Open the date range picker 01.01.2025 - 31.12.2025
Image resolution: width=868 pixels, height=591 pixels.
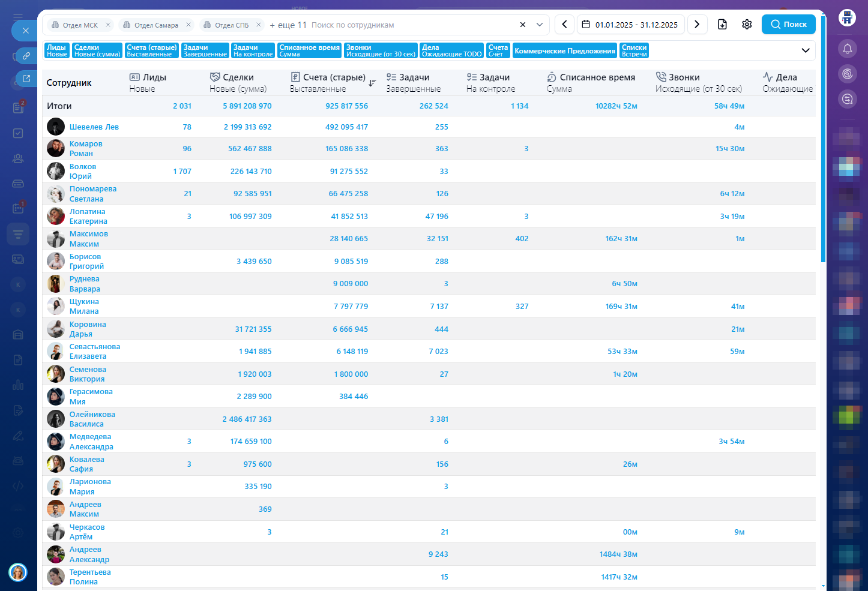click(x=631, y=25)
